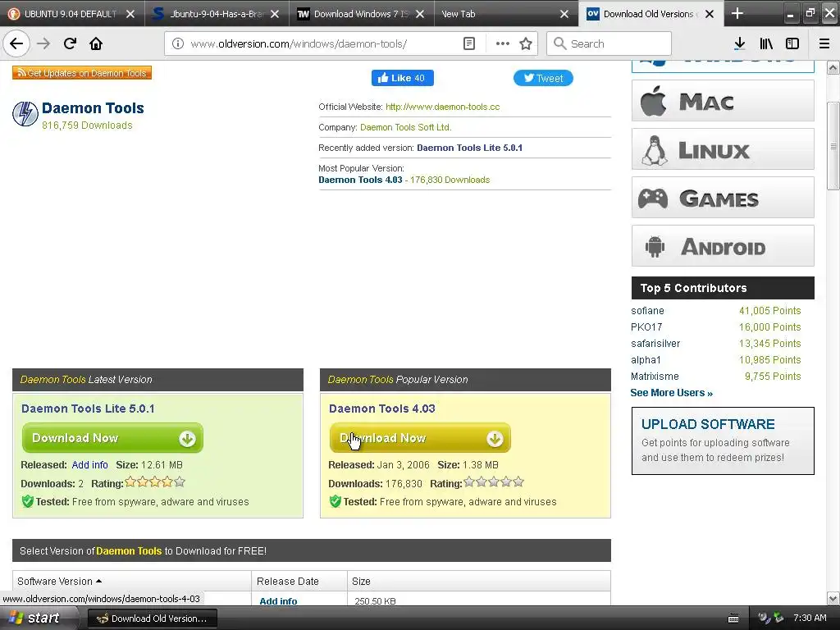
Task: Click the 7:30 AM system clock
Action: pos(810,619)
